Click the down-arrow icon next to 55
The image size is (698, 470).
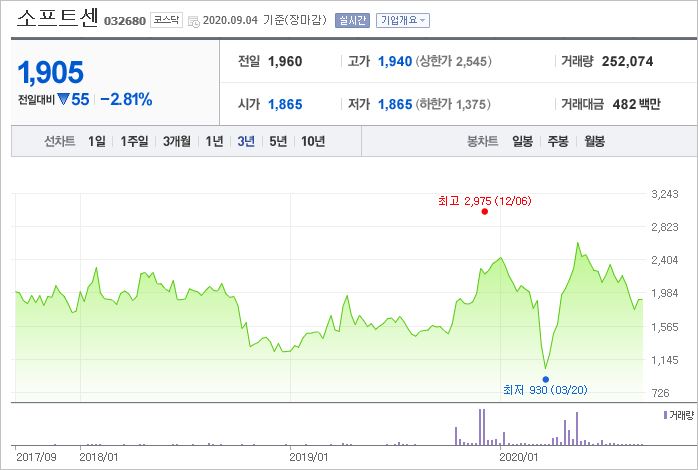click(63, 99)
